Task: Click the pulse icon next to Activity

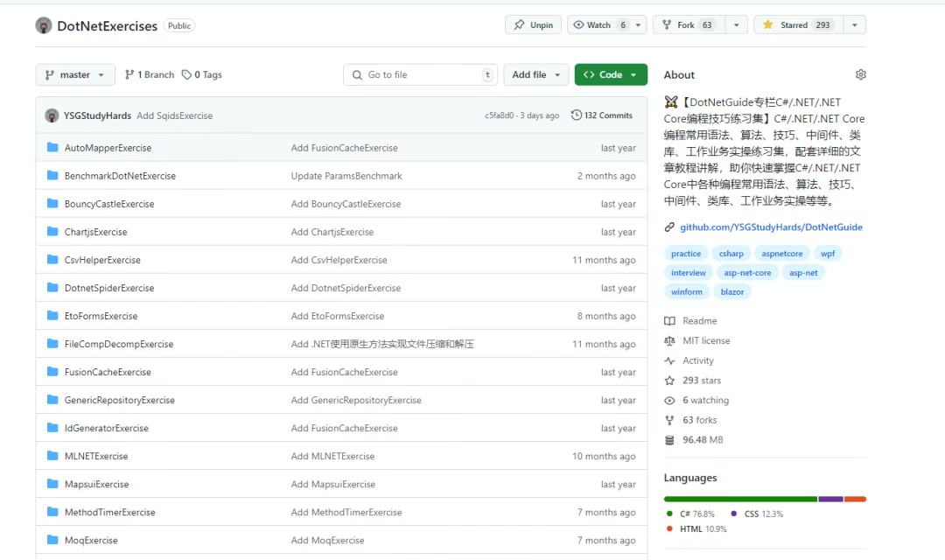Action: pyautogui.click(x=669, y=360)
